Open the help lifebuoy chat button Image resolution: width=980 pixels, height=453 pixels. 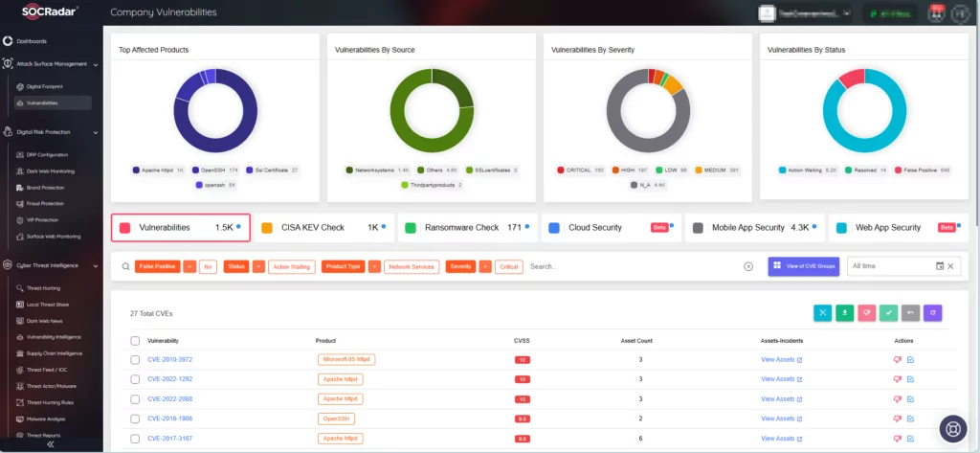point(953,429)
